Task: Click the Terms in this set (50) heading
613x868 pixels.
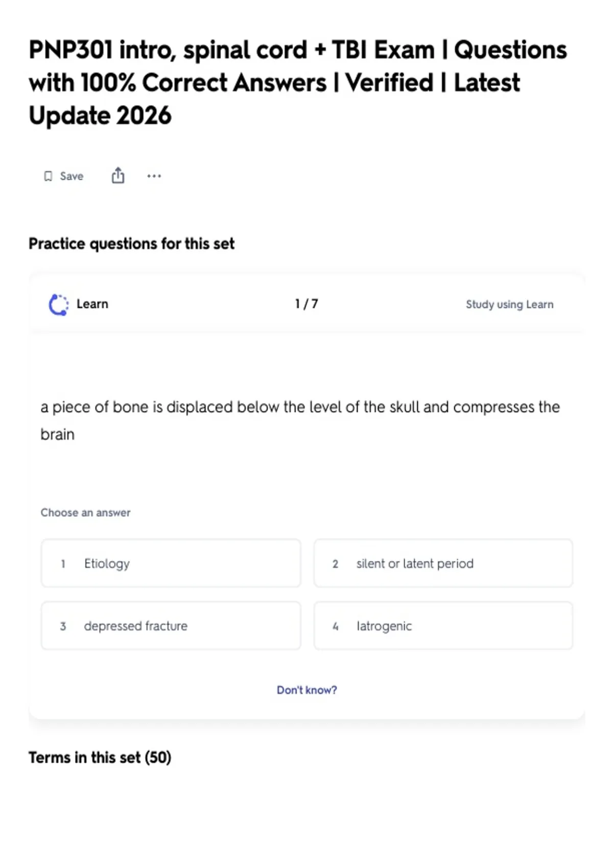Action: tap(100, 757)
